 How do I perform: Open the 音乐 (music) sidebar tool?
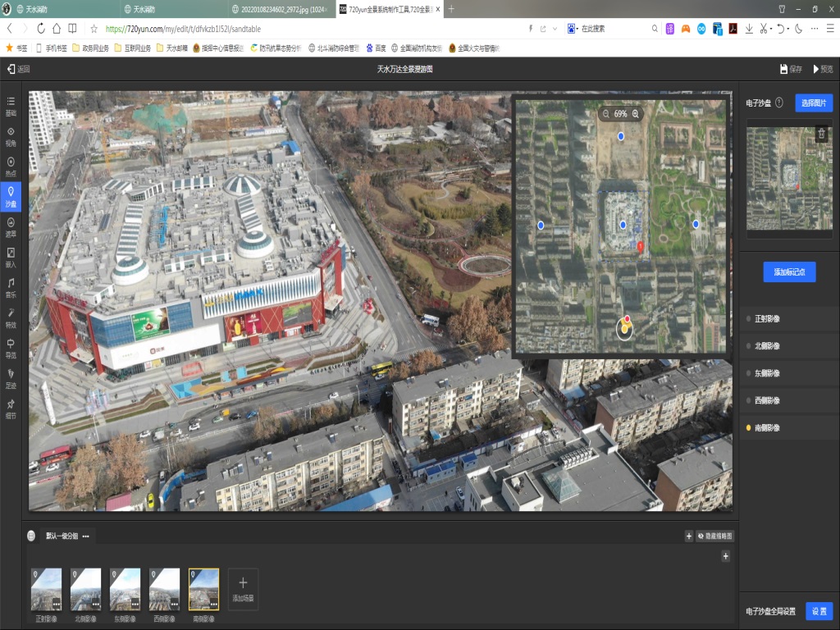pyautogui.click(x=11, y=286)
